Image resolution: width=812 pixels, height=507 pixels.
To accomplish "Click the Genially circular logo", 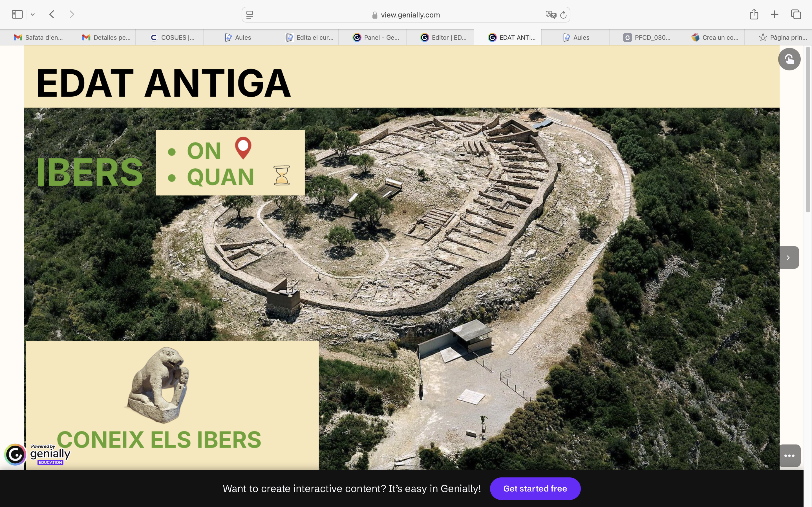I will point(15,455).
